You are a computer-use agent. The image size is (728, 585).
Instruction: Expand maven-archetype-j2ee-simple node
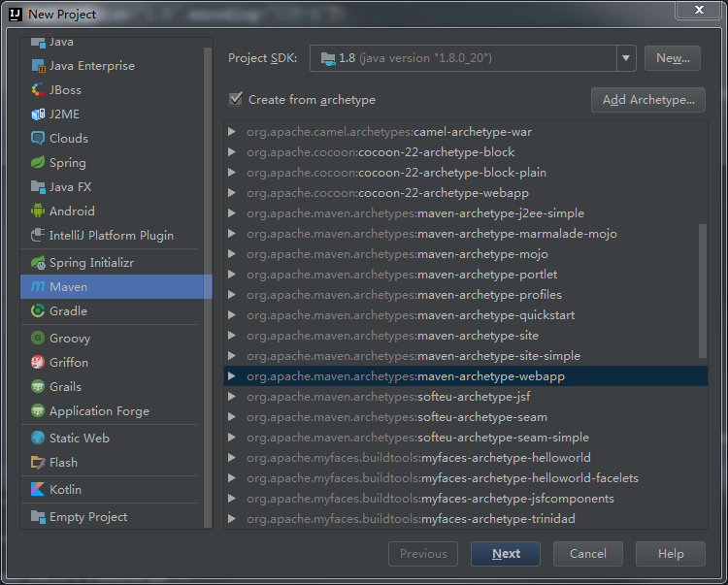pos(232,212)
